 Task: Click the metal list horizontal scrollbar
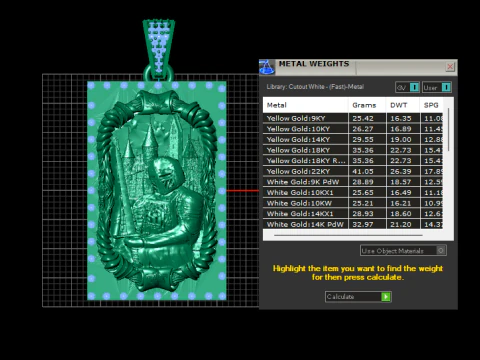coord(348,235)
